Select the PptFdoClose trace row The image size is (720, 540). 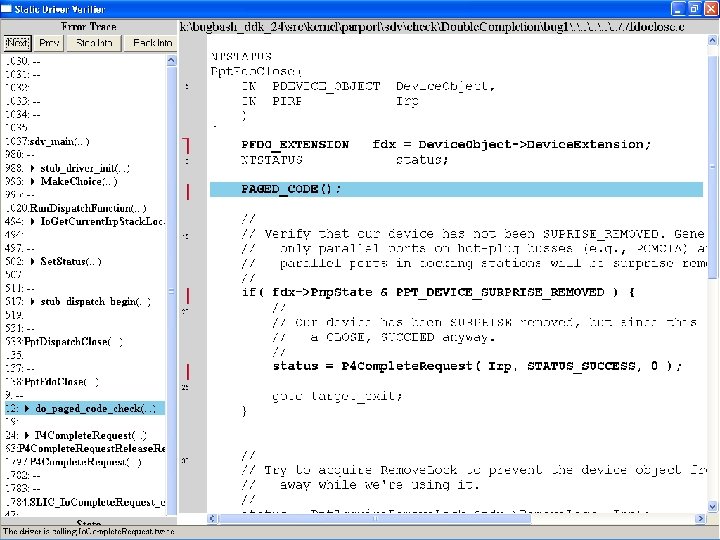(52, 382)
